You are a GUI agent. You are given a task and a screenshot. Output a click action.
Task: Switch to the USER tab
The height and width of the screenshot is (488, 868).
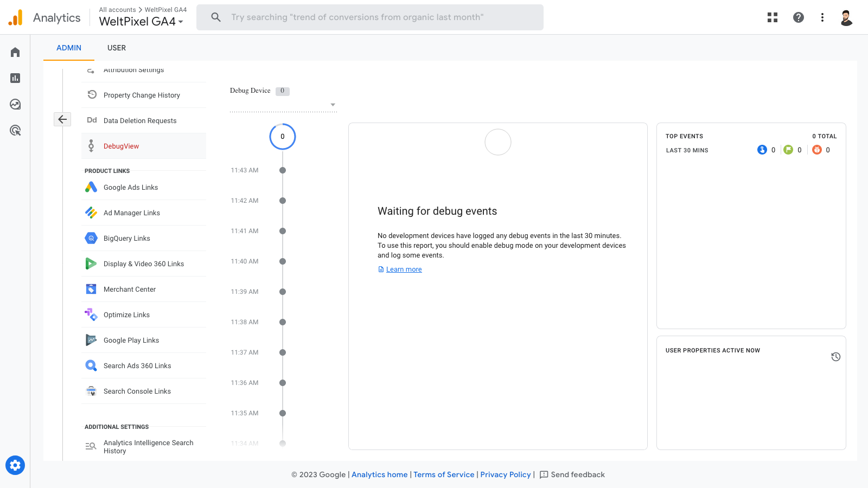117,48
